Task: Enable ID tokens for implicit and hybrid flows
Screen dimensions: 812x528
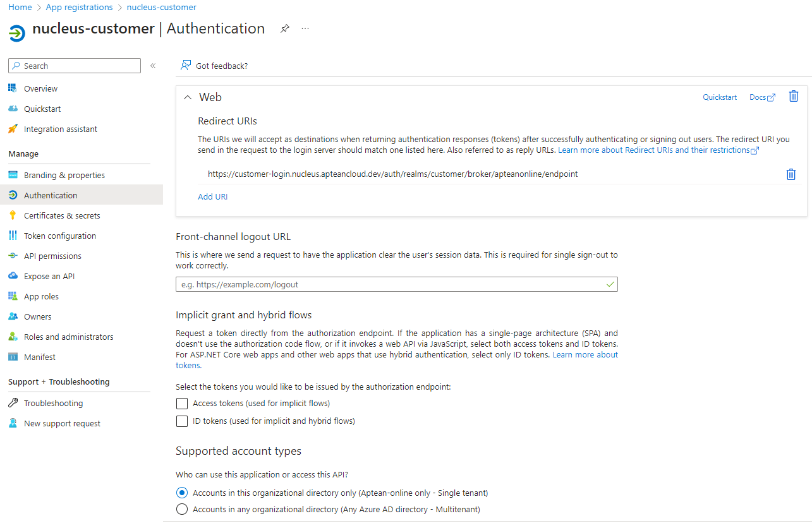Action: point(182,421)
